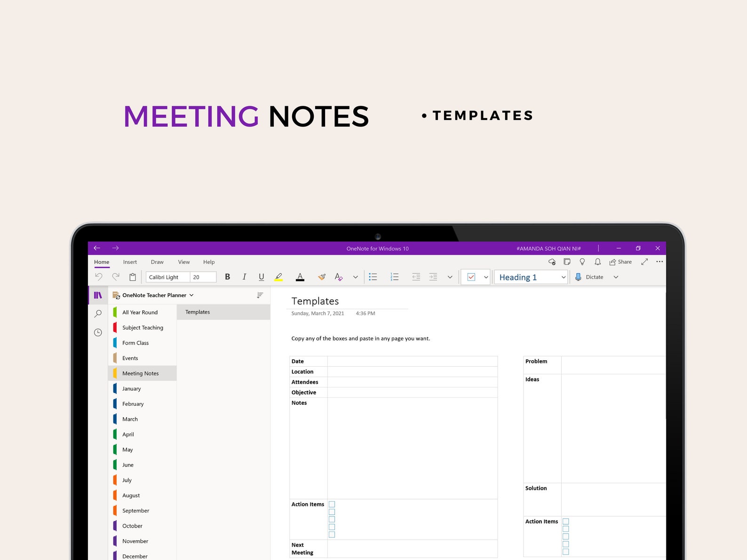This screenshot has height=560, width=747.
Task: Expand more paragraph formatting options
Action: tap(450, 277)
